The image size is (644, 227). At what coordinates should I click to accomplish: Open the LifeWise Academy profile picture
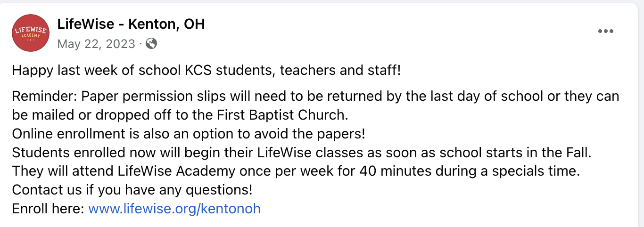click(31, 33)
